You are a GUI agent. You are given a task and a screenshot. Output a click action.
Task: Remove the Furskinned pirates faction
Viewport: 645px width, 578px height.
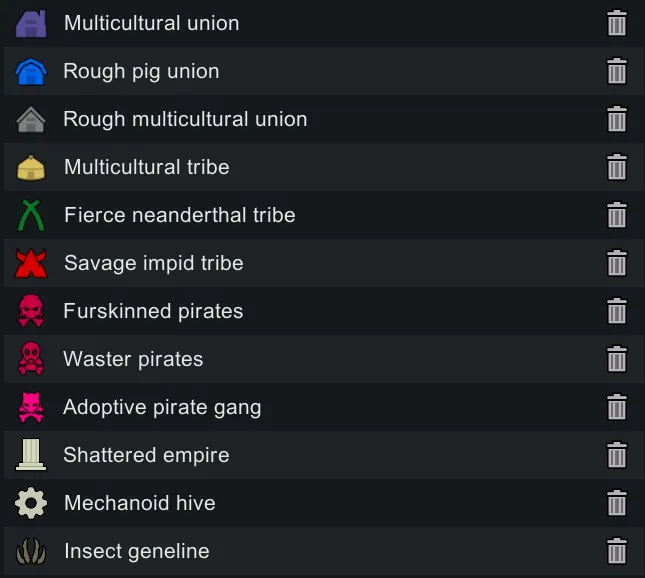[x=617, y=311]
